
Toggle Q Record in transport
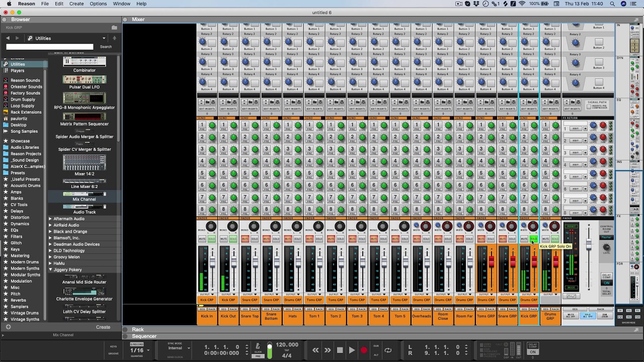pyautogui.click(x=136, y=345)
